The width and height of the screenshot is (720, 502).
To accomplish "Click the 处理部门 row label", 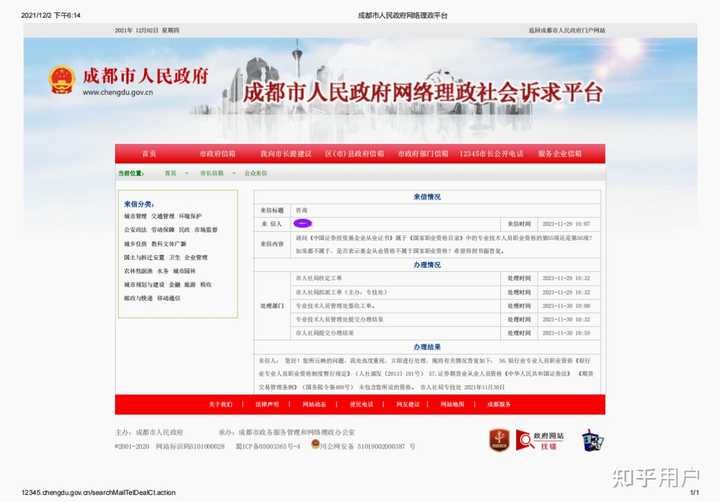I will coord(272,306).
